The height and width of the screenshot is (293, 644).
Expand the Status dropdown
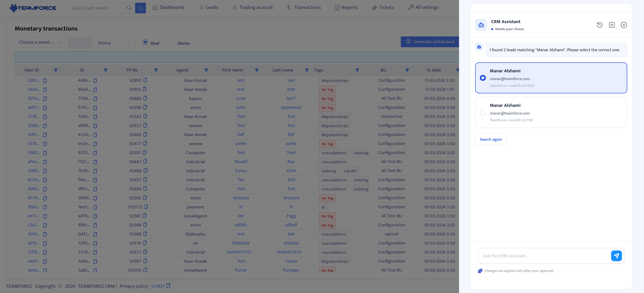[x=114, y=43]
